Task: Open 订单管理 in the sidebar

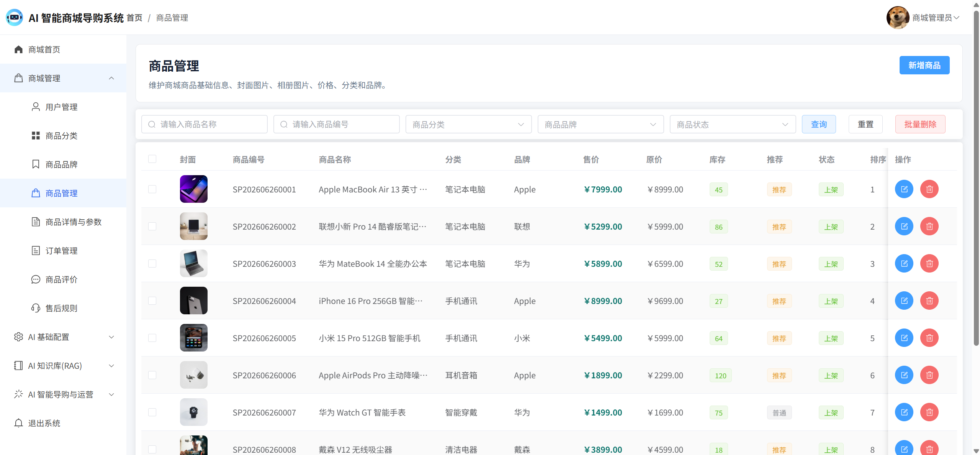Action: point(63,251)
